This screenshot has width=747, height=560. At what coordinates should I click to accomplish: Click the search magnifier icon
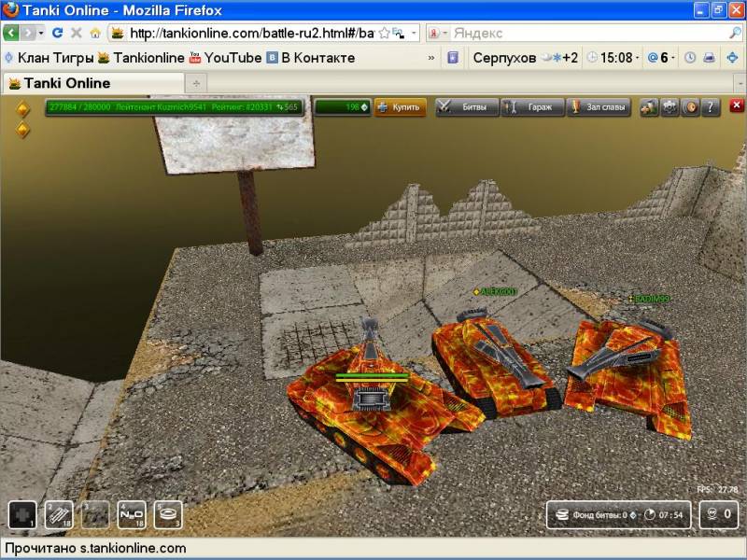coord(735,33)
